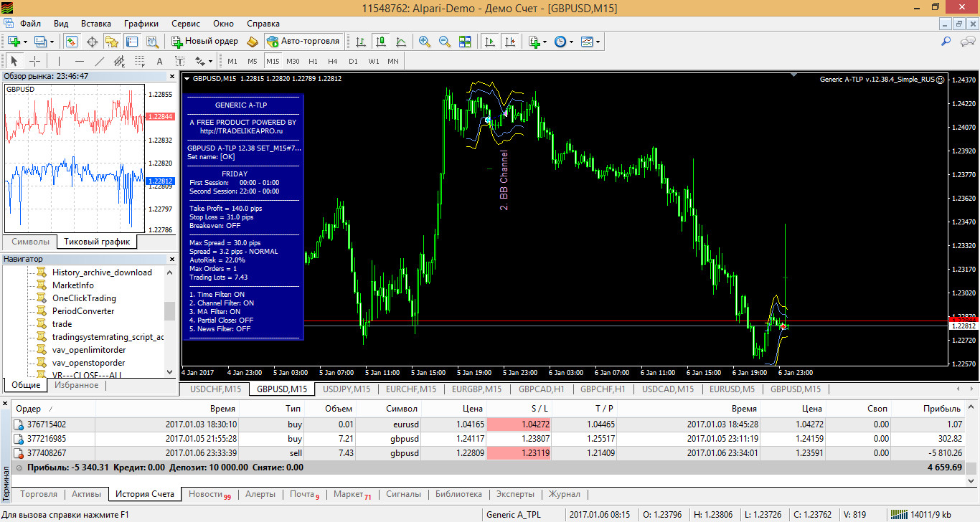Screen dimensions: 980x522
Task: Toggle the Авто-торговля button
Action: 303,41
